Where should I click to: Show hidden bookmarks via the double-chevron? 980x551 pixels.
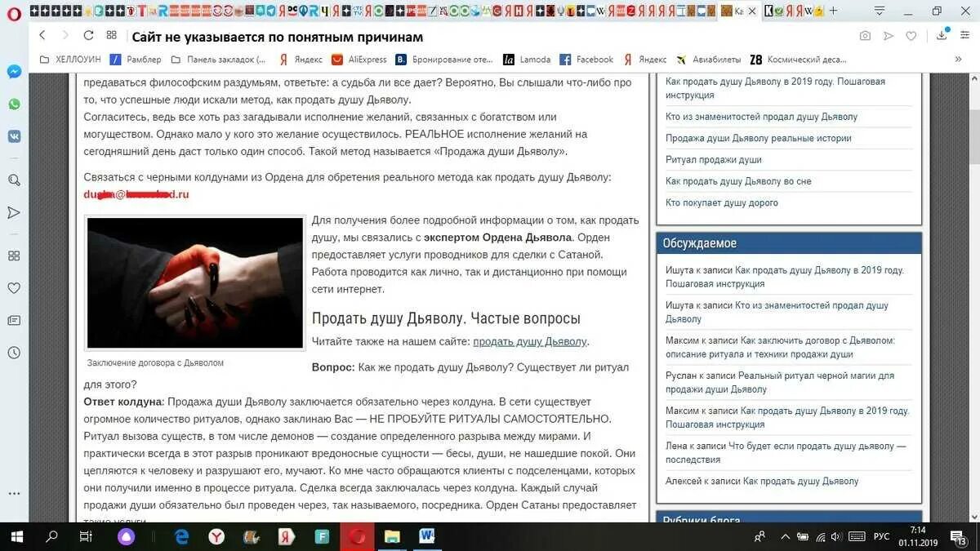tap(958, 59)
